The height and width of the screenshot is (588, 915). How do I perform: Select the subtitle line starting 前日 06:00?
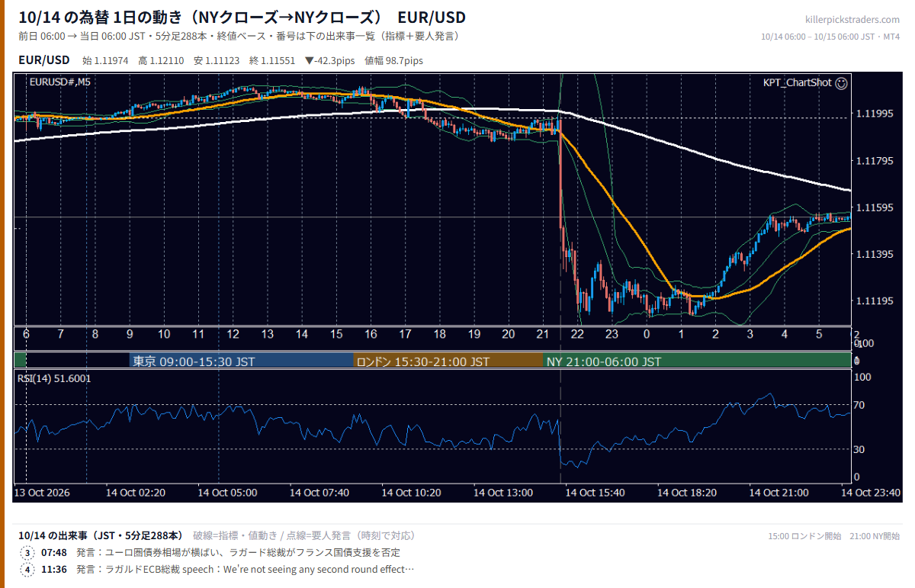[x=239, y=36]
